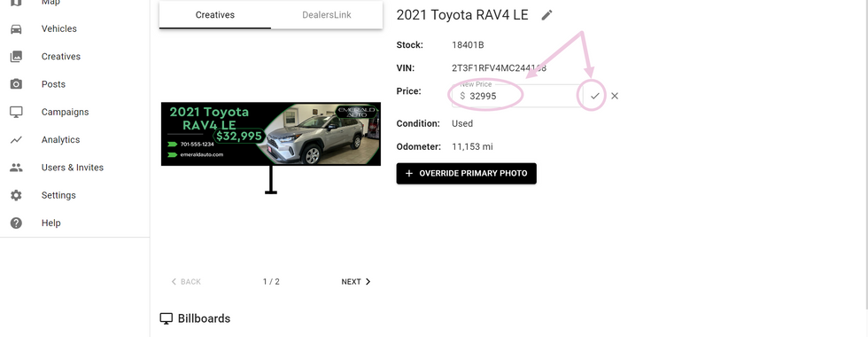The width and height of the screenshot is (868, 337).
Task: Cancel price edit with X icon
Action: (x=615, y=96)
